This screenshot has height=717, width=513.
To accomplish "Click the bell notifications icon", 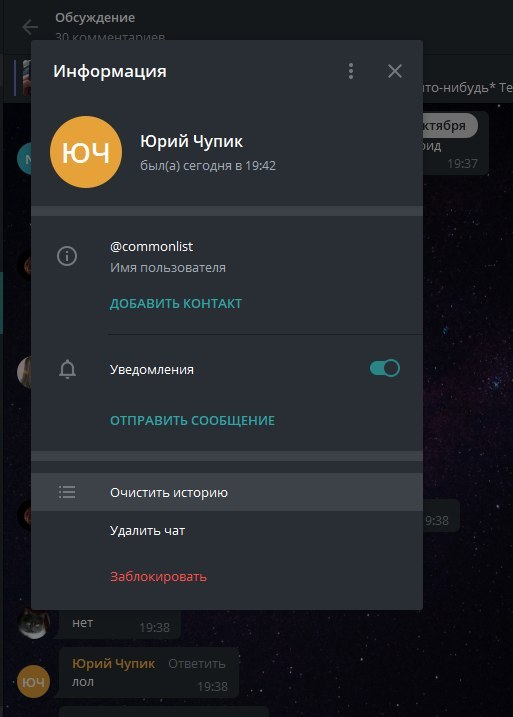I will coord(67,369).
